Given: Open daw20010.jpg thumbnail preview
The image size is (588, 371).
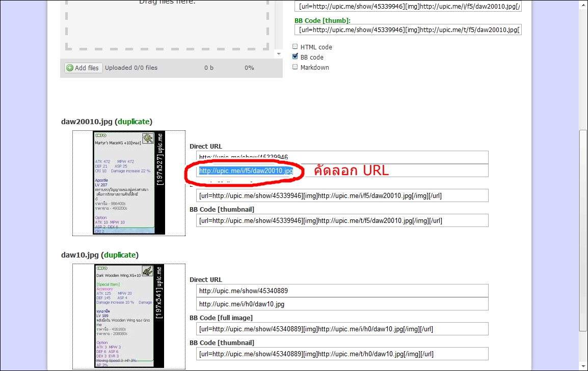Looking at the screenshot, I should click(129, 183).
